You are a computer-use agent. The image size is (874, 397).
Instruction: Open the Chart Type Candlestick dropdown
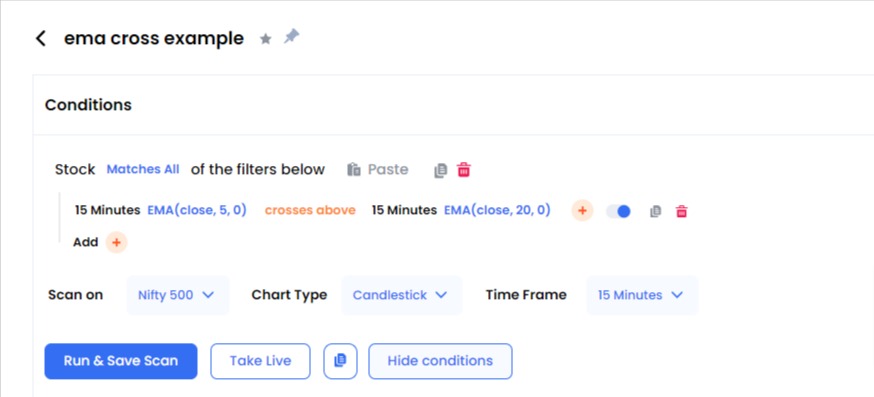pos(401,295)
